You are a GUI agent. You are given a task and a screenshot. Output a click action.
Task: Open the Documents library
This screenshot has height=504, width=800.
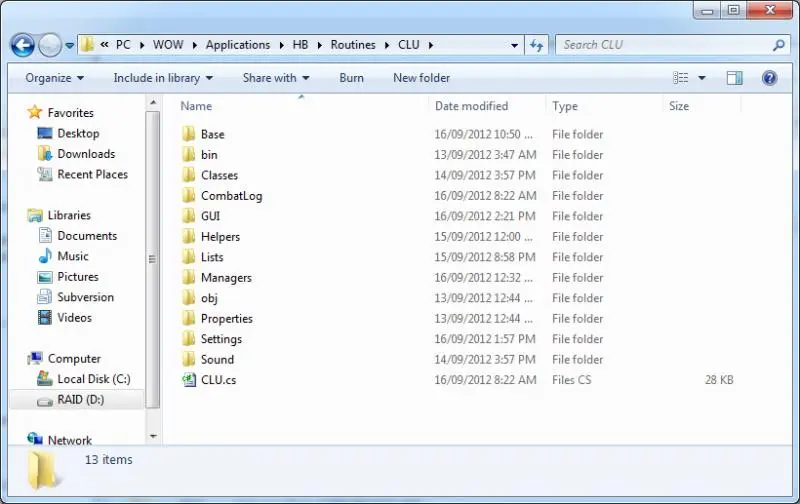(x=87, y=236)
